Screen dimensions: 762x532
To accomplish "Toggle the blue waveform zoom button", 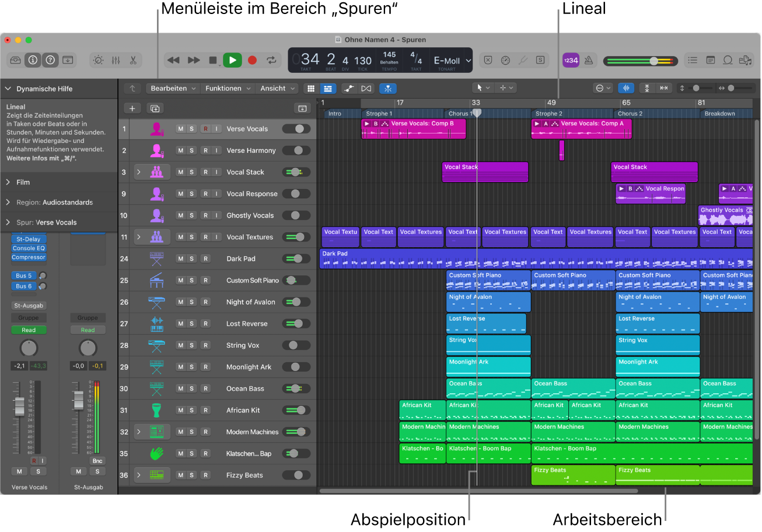I will [x=626, y=88].
